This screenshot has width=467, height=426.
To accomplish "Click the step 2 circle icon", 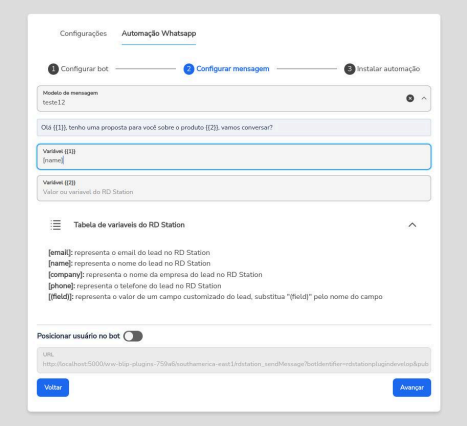I will [189, 69].
